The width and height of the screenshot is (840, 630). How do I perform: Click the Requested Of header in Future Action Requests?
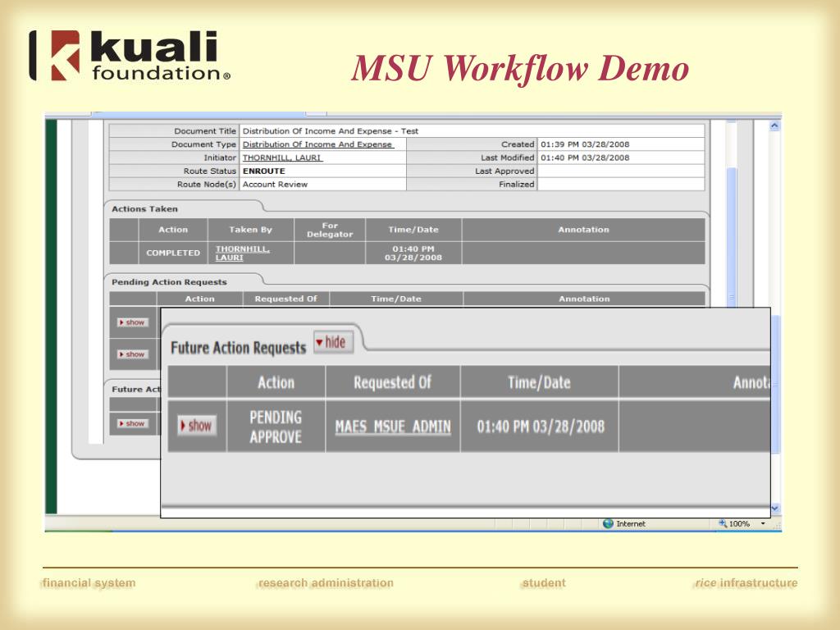pyautogui.click(x=392, y=382)
